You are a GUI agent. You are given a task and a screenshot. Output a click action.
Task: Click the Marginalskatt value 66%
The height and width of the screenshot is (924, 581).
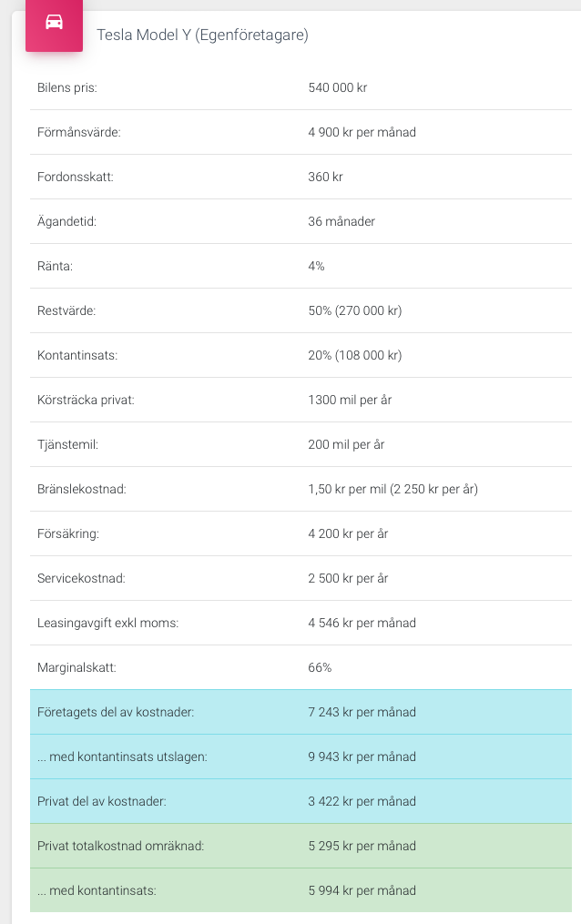tap(320, 668)
